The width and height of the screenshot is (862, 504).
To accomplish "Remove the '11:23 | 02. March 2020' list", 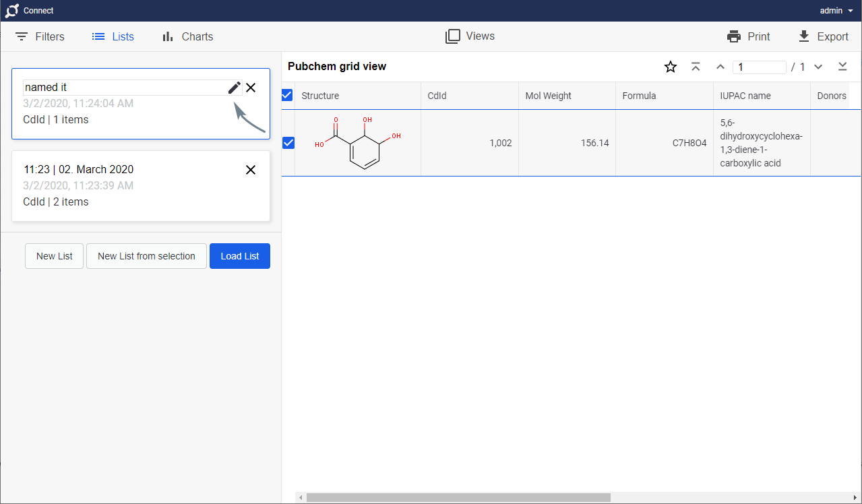I will (251, 170).
